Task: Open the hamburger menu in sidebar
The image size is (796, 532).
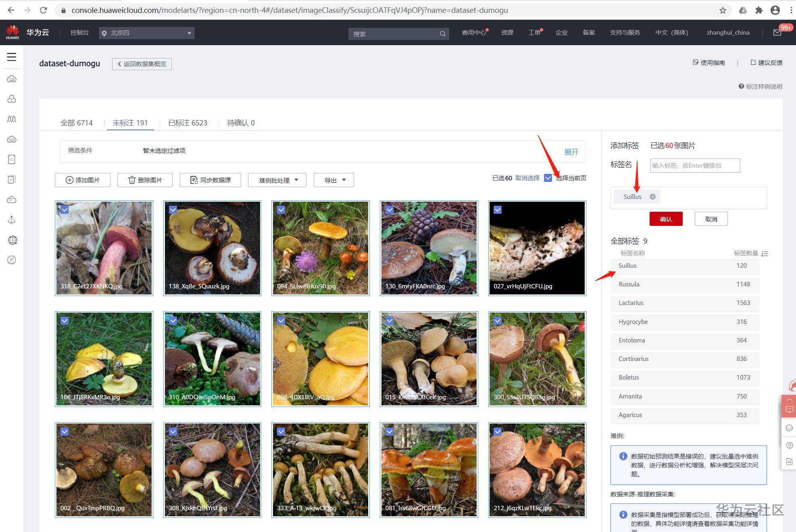Action: [x=12, y=57]
